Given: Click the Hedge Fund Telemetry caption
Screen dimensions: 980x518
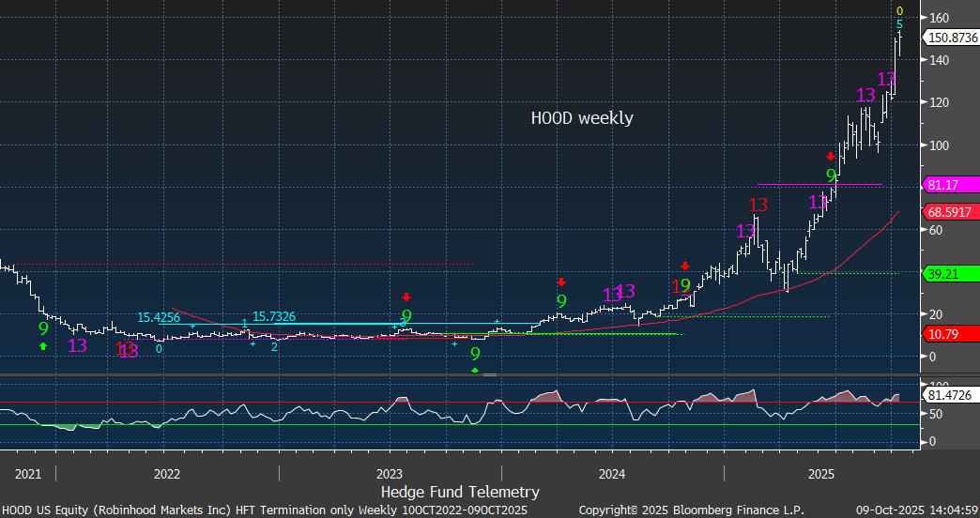Looking at the screenshot, I should point(460,492).
